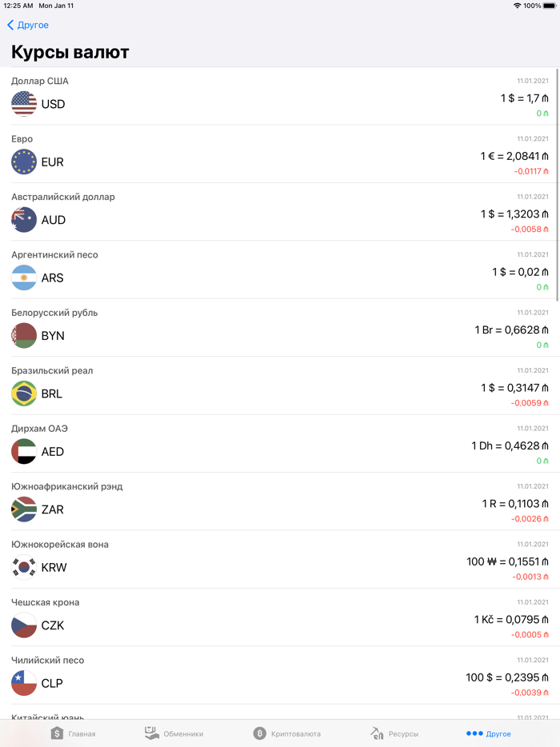The width and height of the screenshot is (560, 747).
Task: Tap the UAE flag icon
Action: tap(24, 452)
